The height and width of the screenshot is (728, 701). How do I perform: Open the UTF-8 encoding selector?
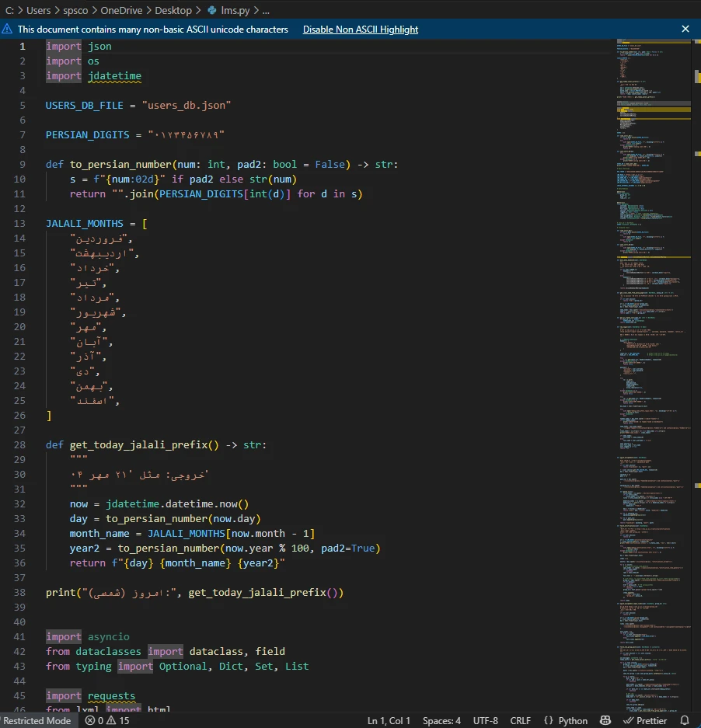click(x=485, y=721)
